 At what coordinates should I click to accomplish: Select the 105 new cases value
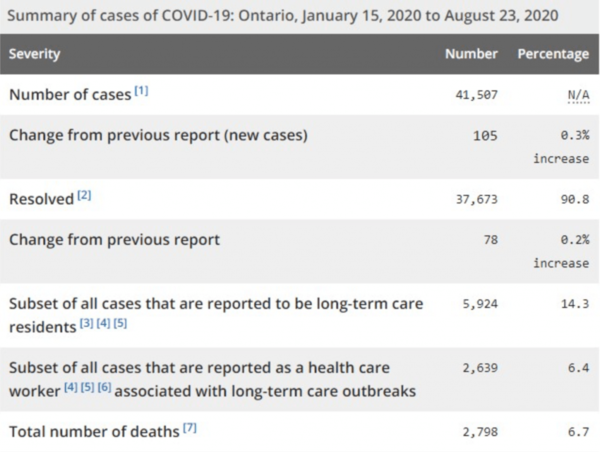click(485, 135)
